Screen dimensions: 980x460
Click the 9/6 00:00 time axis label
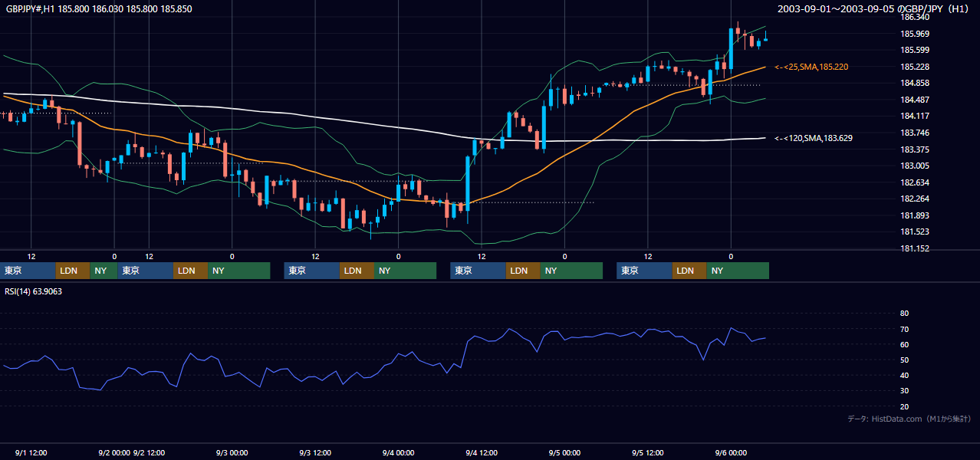pos(731,453)
